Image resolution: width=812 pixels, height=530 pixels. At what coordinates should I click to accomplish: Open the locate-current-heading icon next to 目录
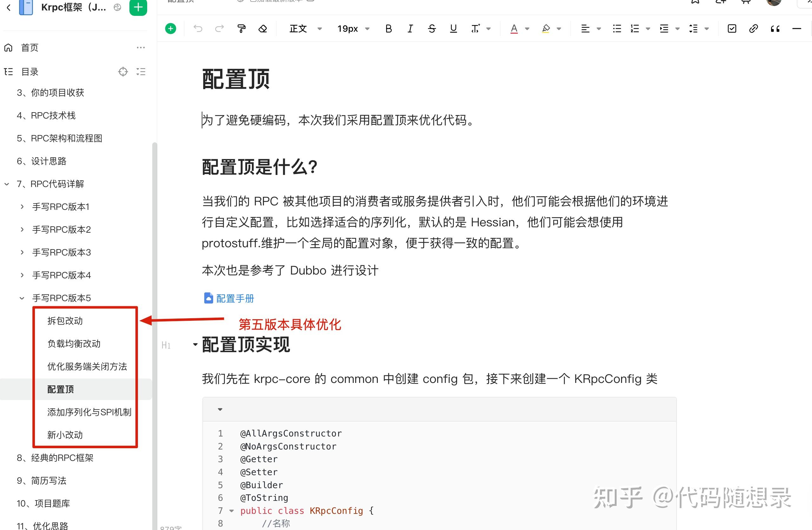pyautogui.click(x=123, y=72)
